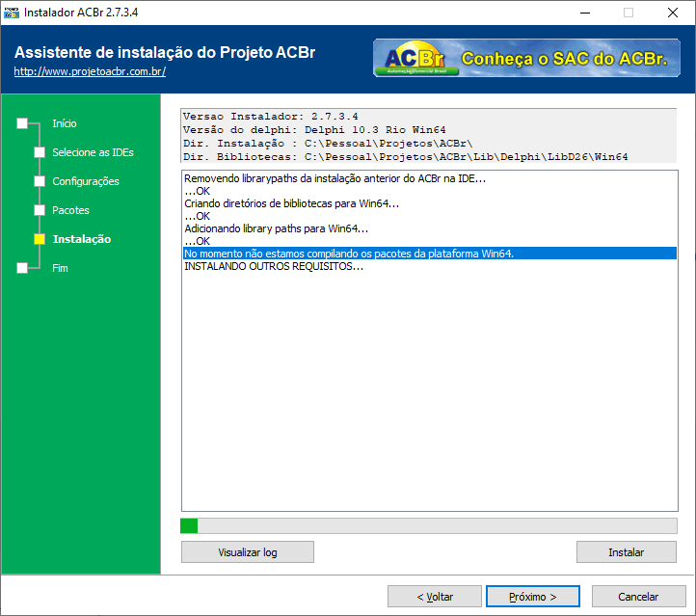Select the Fim step marker box
This screenshot has height=616, width=696.
(22, 268)
